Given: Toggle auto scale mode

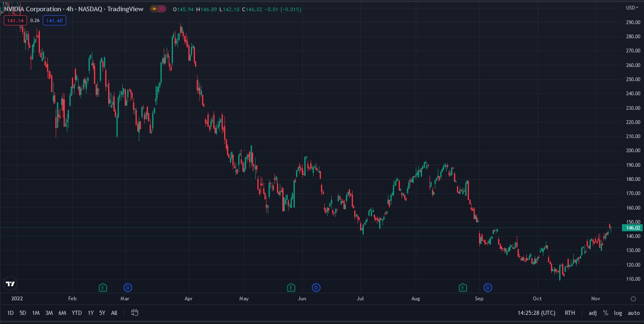Looking at the screenshot, I should 634,313.
